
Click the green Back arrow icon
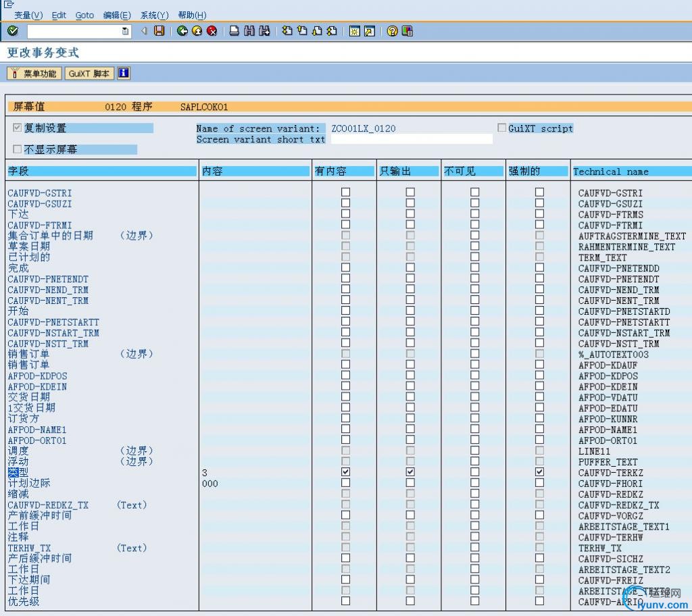pyautogui.click(x=182, y=30)
